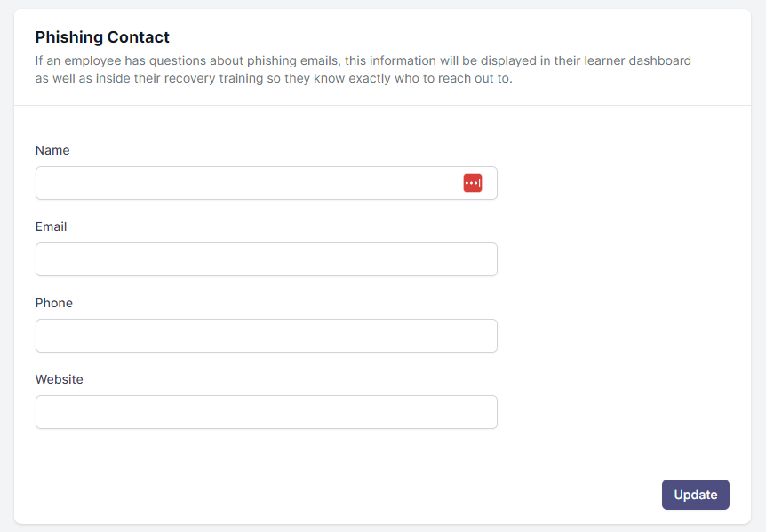The image size is (766, 532).
Task: Select the Email text box
Action: (x=267, y=259)
